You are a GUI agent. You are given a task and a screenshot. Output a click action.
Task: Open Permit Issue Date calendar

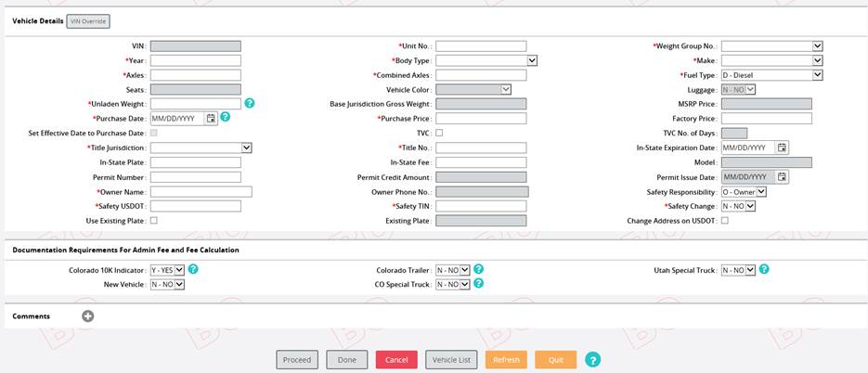point(782,177)
